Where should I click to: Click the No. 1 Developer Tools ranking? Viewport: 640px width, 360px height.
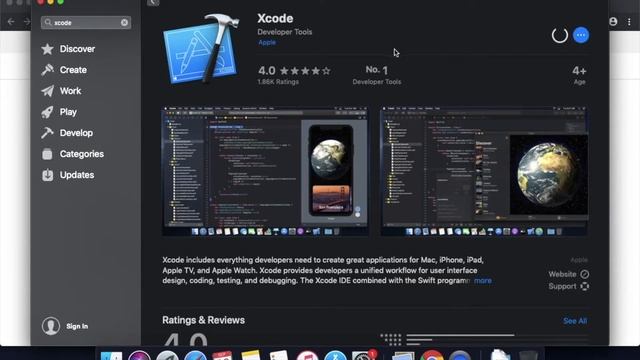376,75
